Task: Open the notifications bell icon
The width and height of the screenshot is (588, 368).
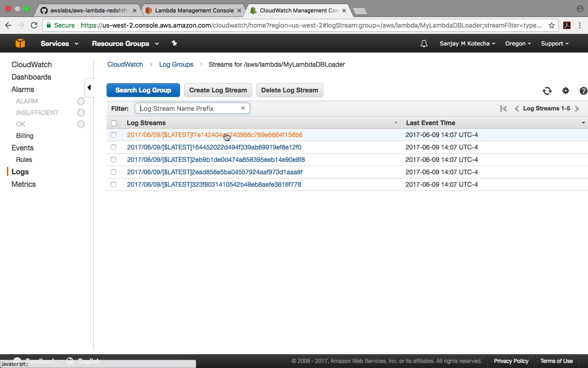Action: (x=424, y=43)
